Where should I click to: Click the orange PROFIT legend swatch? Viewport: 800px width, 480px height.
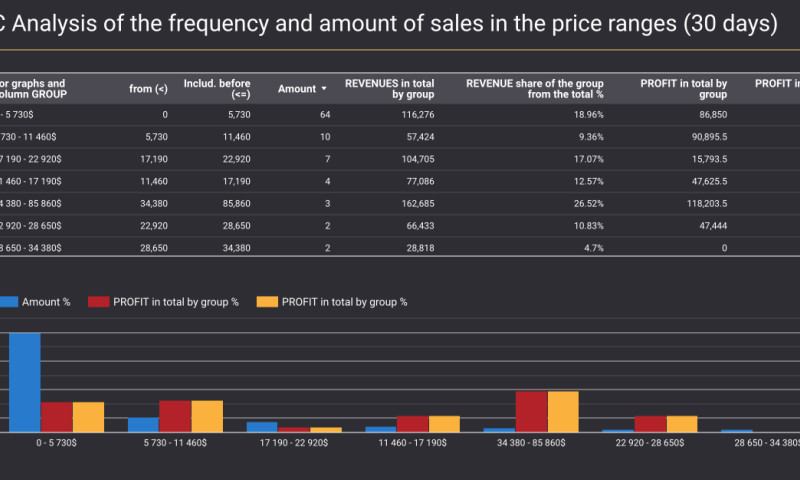click(266, 301)
